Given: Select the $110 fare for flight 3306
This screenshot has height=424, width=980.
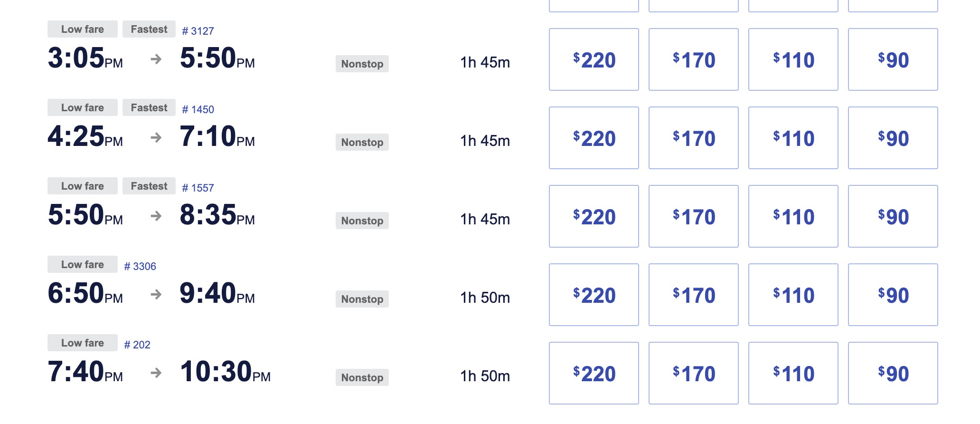Looking at the screenshot, I should (x=793, y=295).
